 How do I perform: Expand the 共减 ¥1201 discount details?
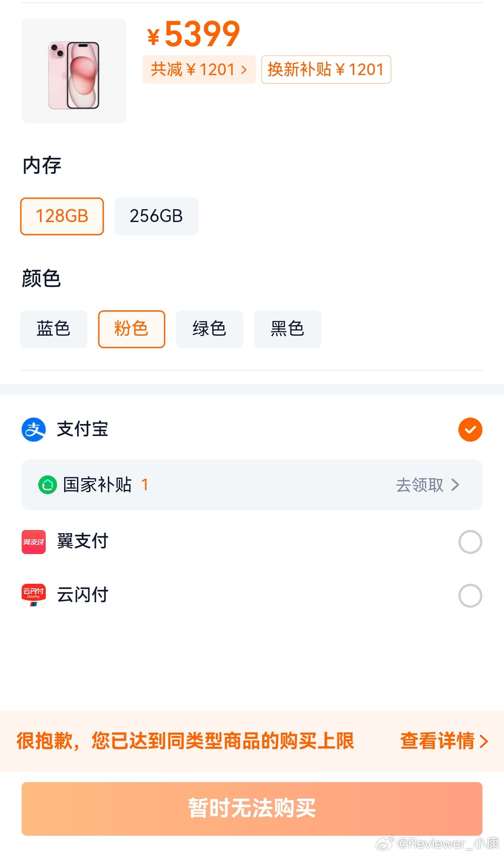(x=199, y=69)
